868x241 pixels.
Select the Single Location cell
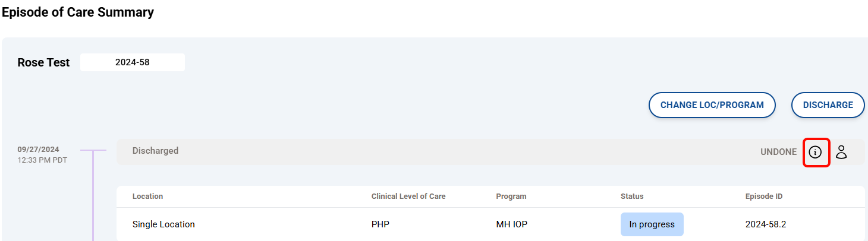(163, 224)
